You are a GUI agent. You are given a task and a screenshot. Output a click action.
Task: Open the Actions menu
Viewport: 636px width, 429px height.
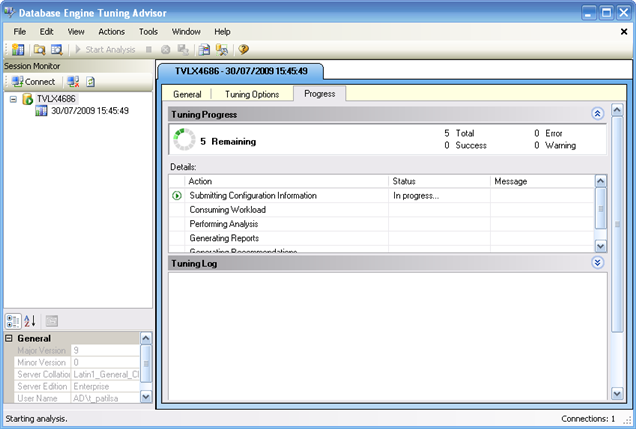pos(112,32)
